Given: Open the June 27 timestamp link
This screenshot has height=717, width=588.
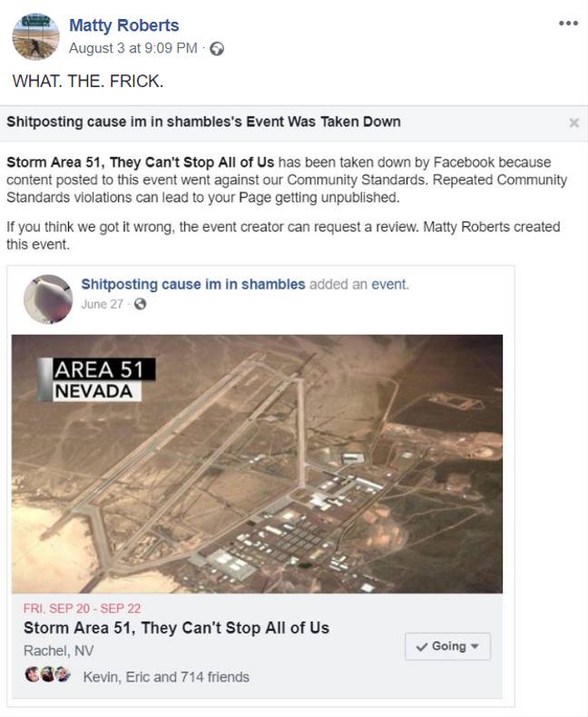Looking at the screenshot, I should pos(102,304).
